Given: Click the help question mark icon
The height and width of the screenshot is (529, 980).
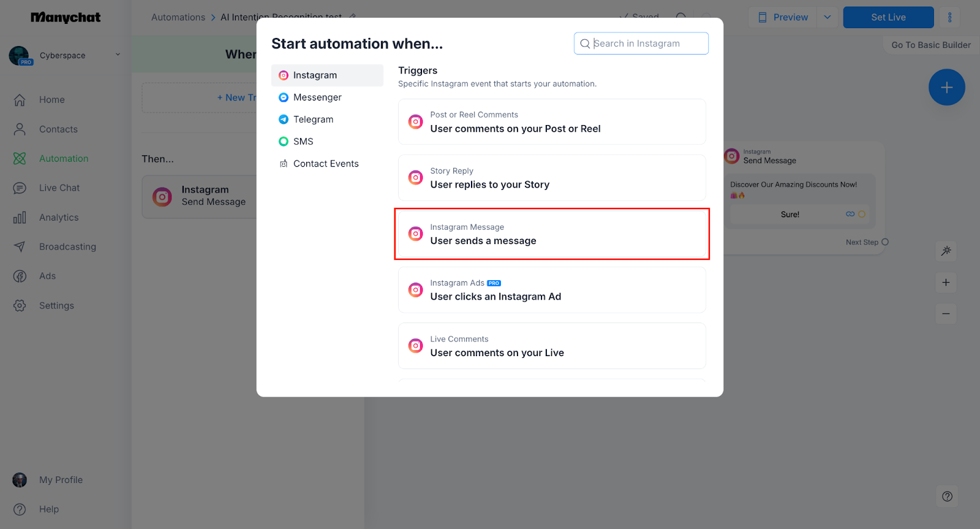Looking at the screenshot, I should tap(948, 497).
